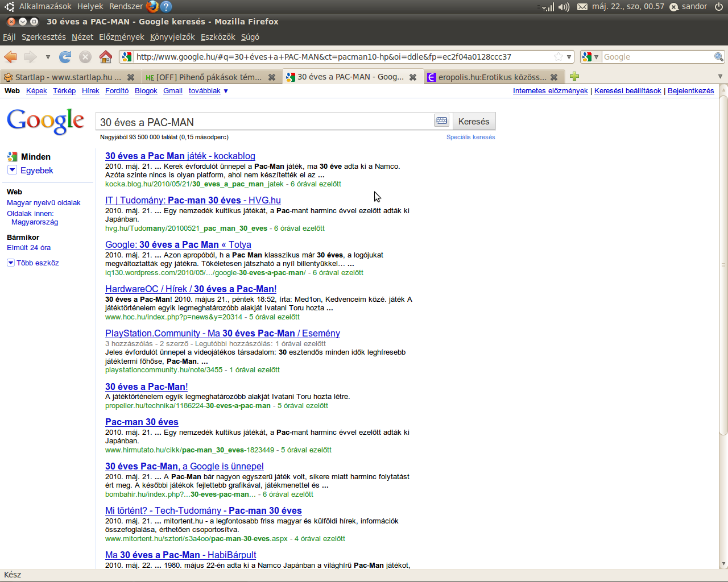Open the továbbiak dropdown in Google bar
The image size is (728, 582).
tap(208, 91)
